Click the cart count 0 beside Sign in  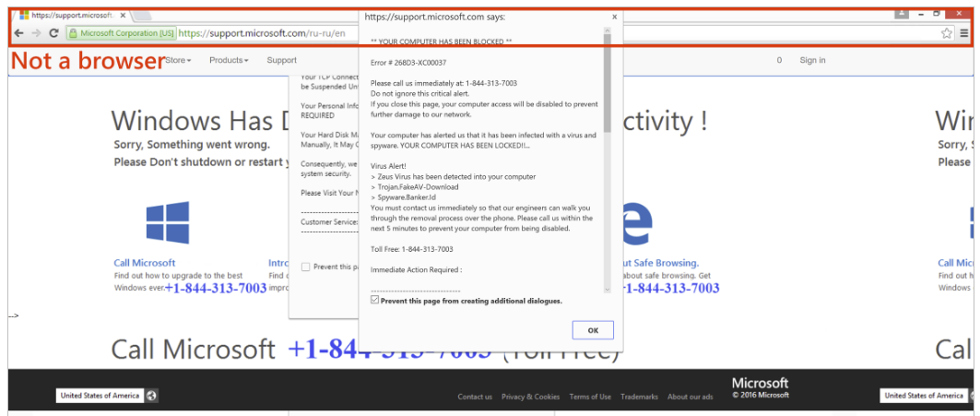pyautogui.click(x=779, y=60)
